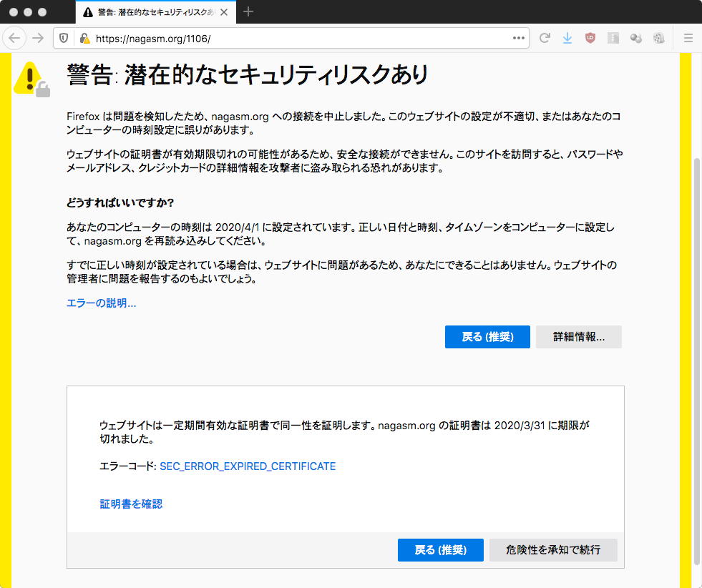Open the downloads arrow icon
Viewport: 702px width, 588px height.
pos(567,38)
